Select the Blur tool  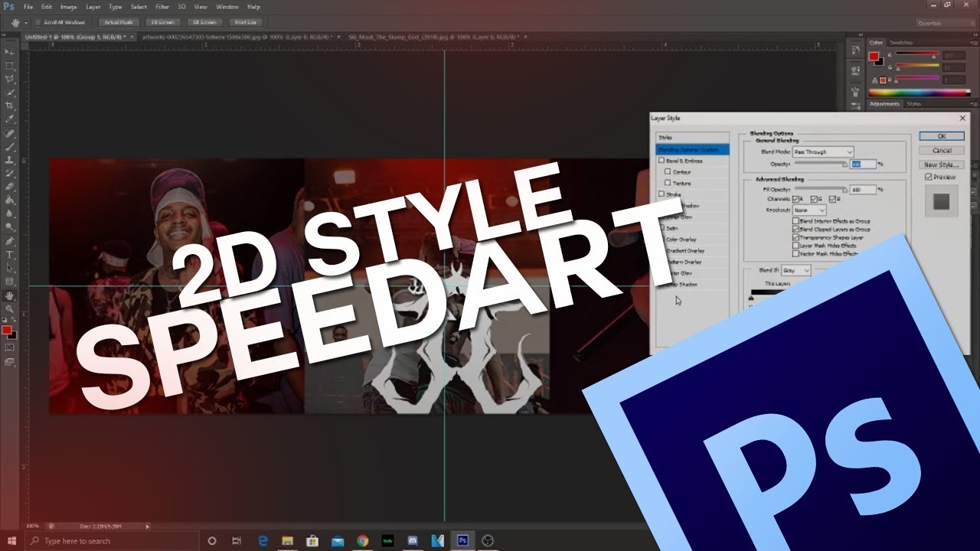9,214
